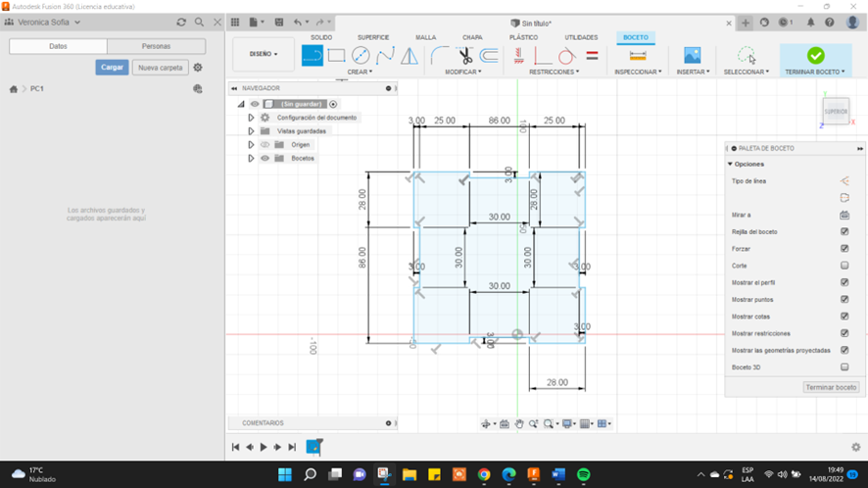Screen dimensions: 868x488
Task: Expand Bocetos tree node
Action: click(251, 159)
